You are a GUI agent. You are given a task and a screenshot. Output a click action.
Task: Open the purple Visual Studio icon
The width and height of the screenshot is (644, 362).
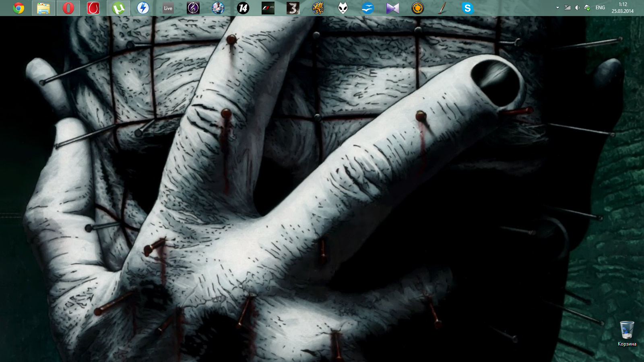393,8
